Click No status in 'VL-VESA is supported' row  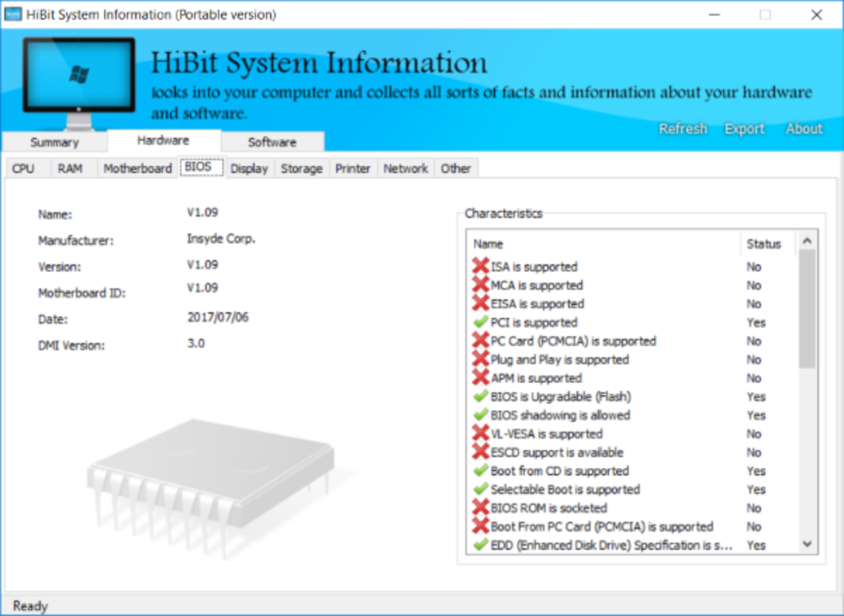pos(754,433)
